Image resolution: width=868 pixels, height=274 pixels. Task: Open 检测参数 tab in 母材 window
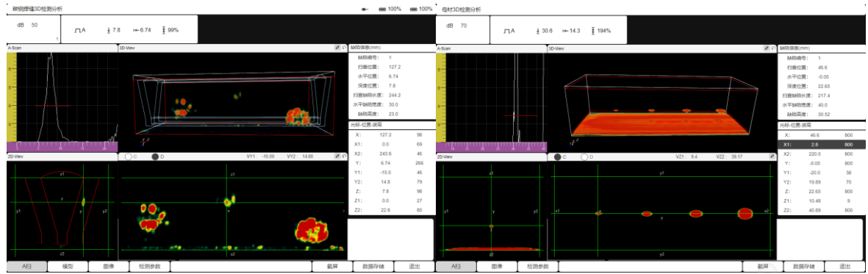[538, 266]
